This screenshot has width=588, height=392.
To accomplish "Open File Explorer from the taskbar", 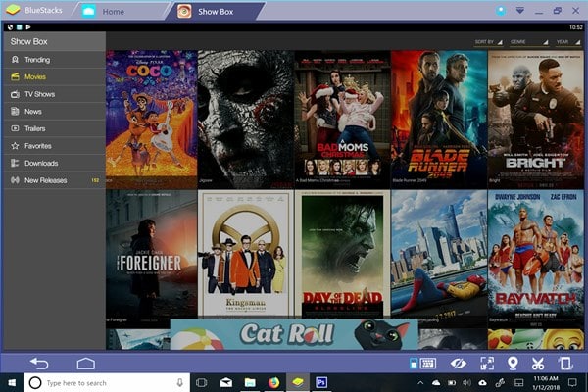I will 250,382.
